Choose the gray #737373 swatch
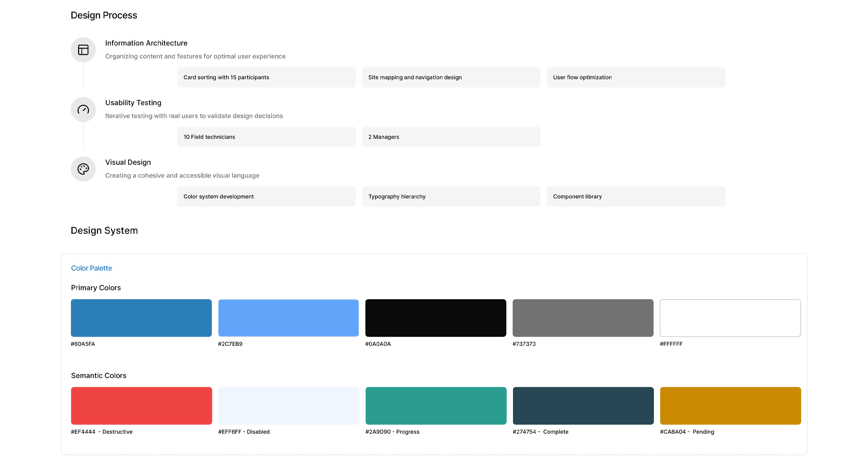This screenshot has width=868, height=469. point(583,318)
